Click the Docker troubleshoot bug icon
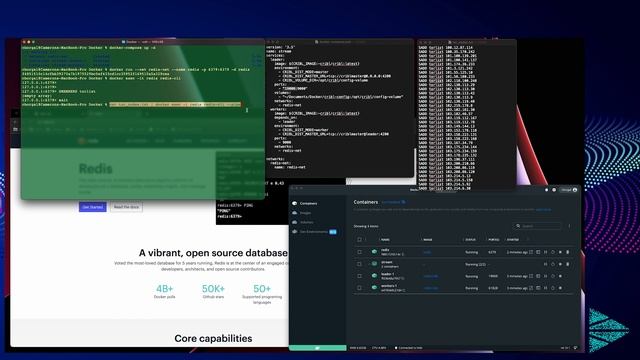 pyautogui.click(x=547, y=190)
